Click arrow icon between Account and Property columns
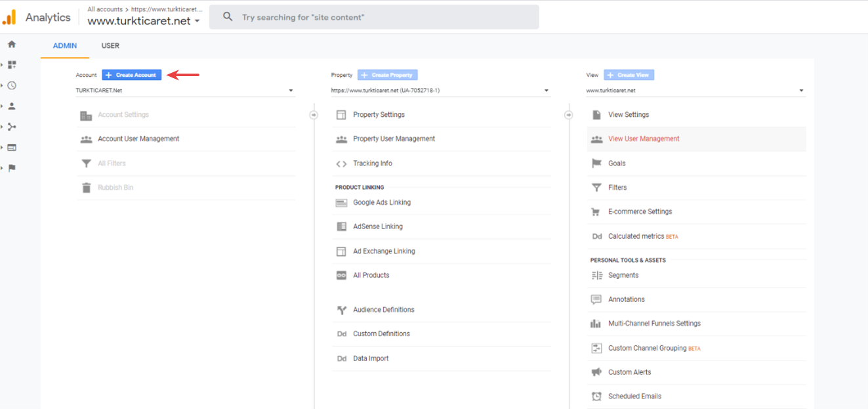 click(314, 115)
